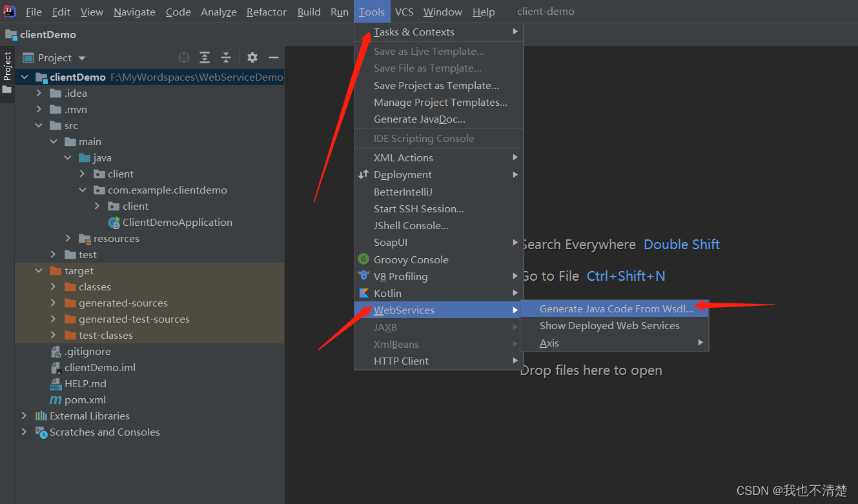Choose Generate Java Code From Wsdl...
Screen dimensions: 858x504
pos(614,309)
